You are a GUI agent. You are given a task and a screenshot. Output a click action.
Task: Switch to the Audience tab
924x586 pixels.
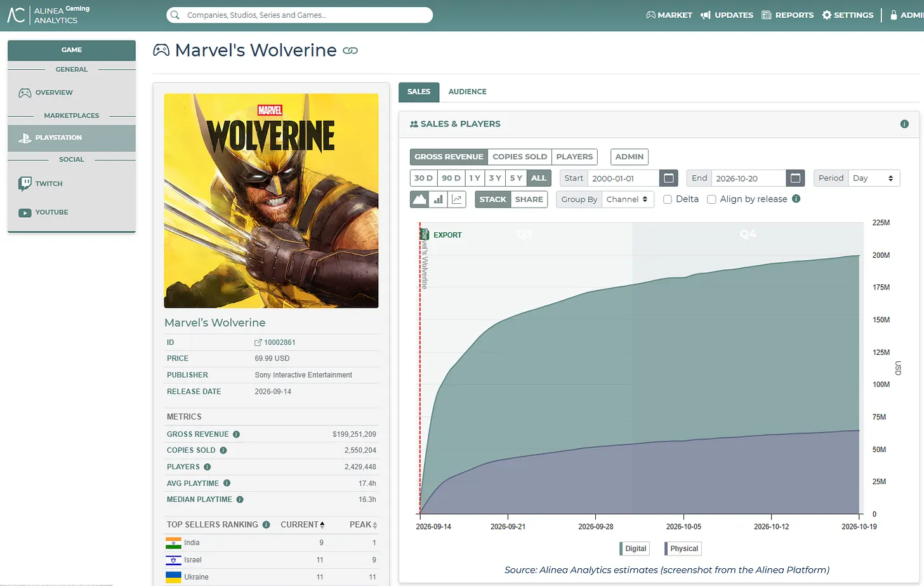pos(467,91)
